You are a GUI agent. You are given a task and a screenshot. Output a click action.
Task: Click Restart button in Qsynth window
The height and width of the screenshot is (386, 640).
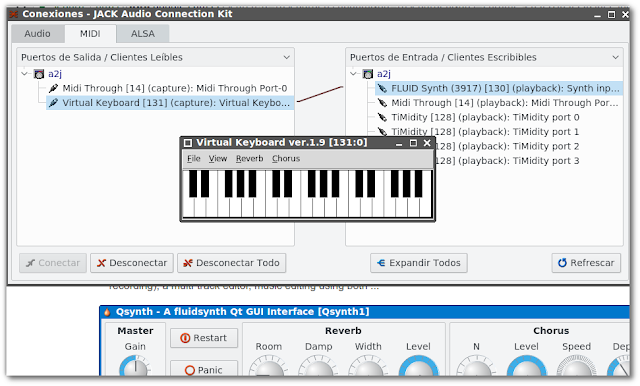pos(204,338)
